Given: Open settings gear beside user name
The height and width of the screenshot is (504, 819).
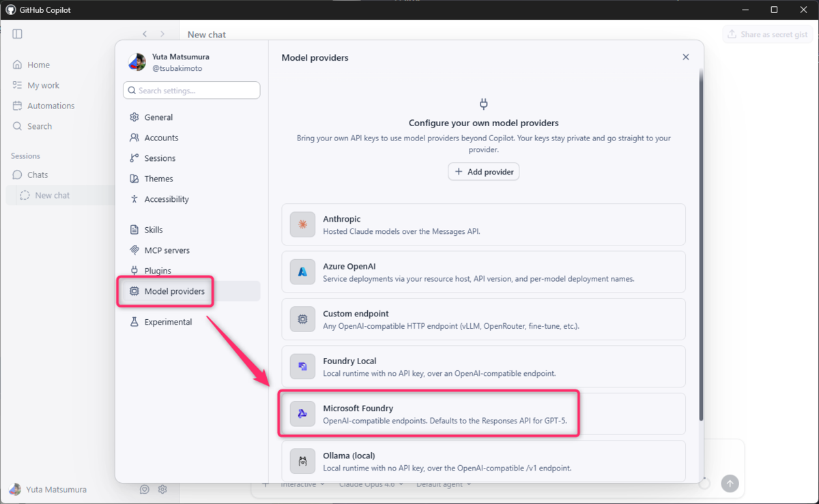Looking at the screenshot, I should point(162,489).
